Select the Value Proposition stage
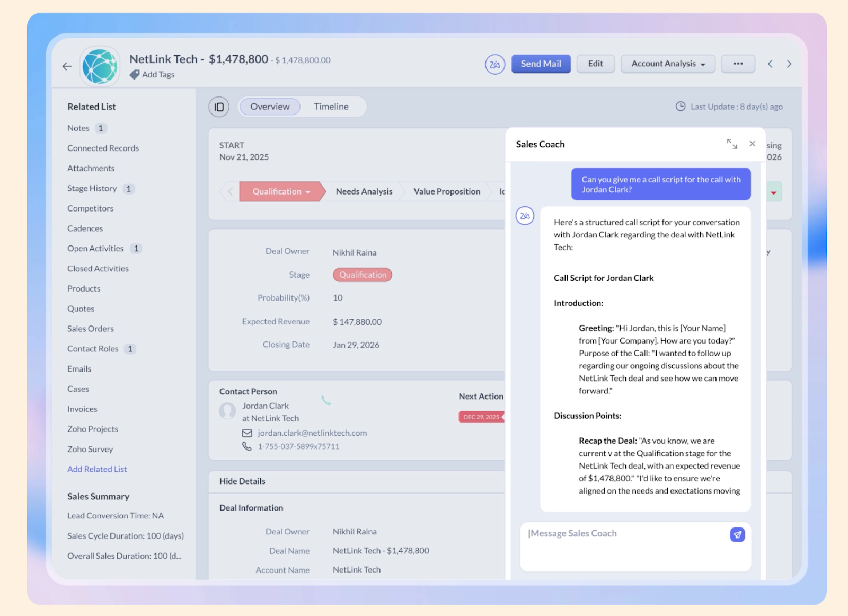Screen dimensions: 848x616 coord(447,191)
